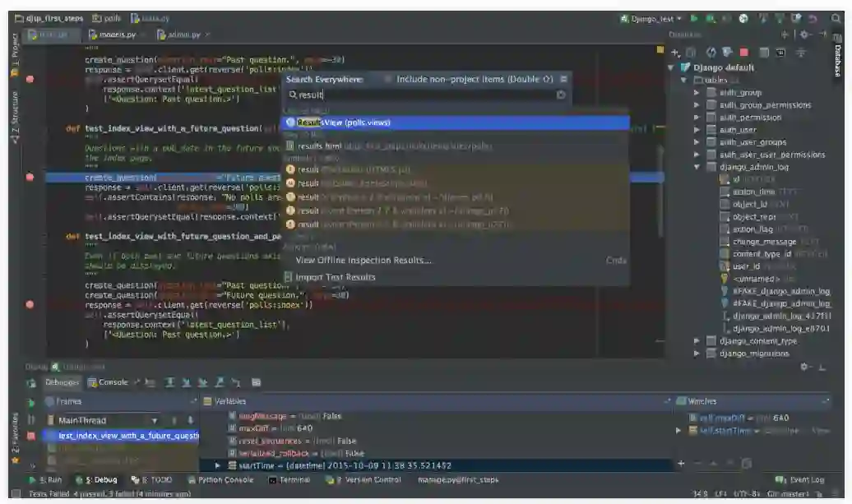Click the Search Everywhere input containing 'result'
Screen dimensions: 852x504
click(x=427, y=95)
